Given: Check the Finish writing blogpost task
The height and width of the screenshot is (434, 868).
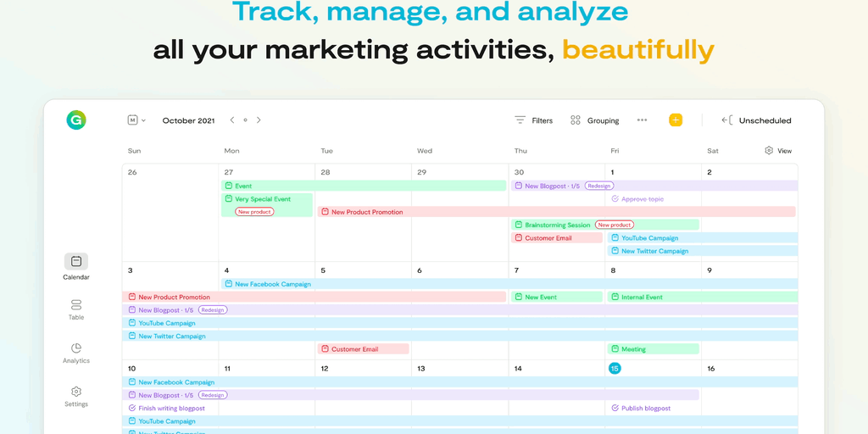Looking at the screenshot, I should click(131, 409).
